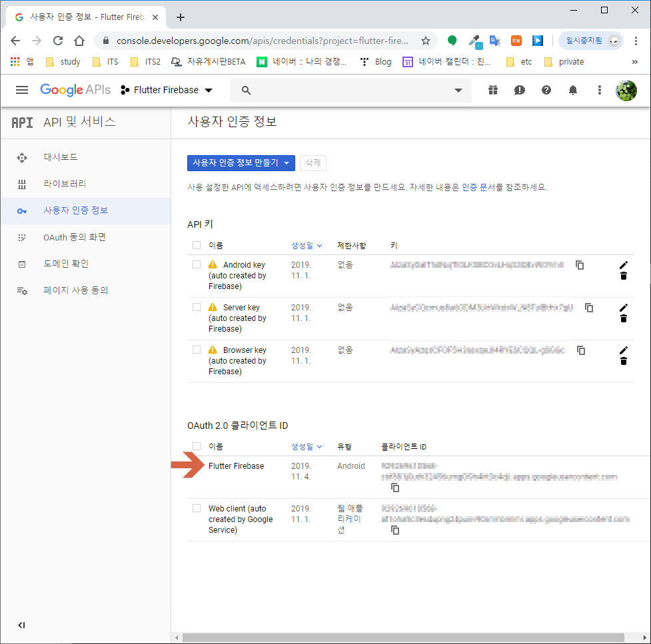Click the console search field
The width and height of the screenshot is (651, 644).
(351, 90)
